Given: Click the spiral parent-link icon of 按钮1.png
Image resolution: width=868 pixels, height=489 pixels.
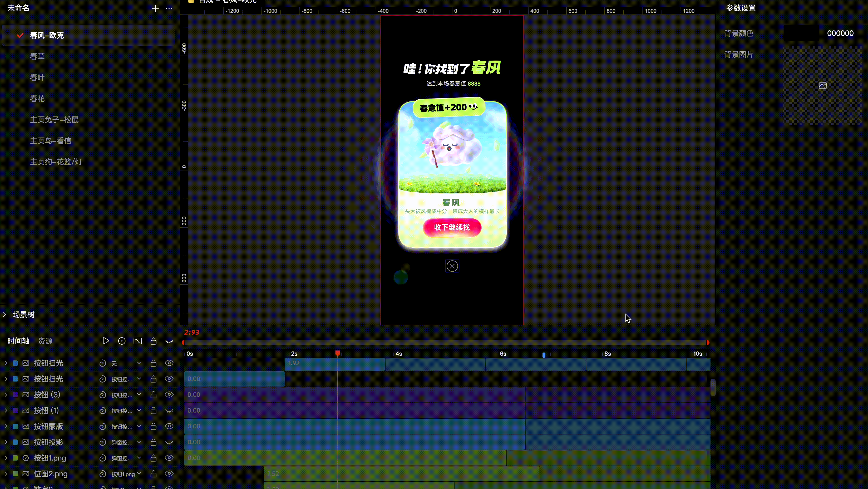Looking at the screenshot, I should [x=102, y=458].
